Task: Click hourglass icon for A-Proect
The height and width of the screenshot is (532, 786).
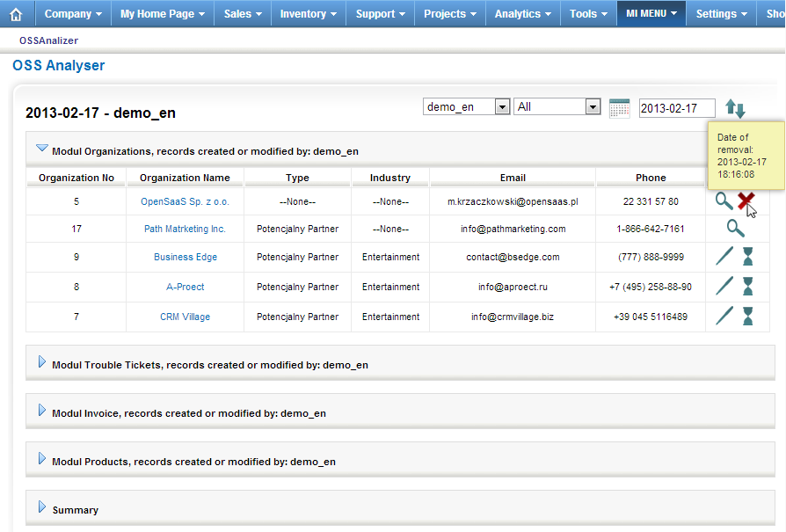Action: click(x=747, y=287)
